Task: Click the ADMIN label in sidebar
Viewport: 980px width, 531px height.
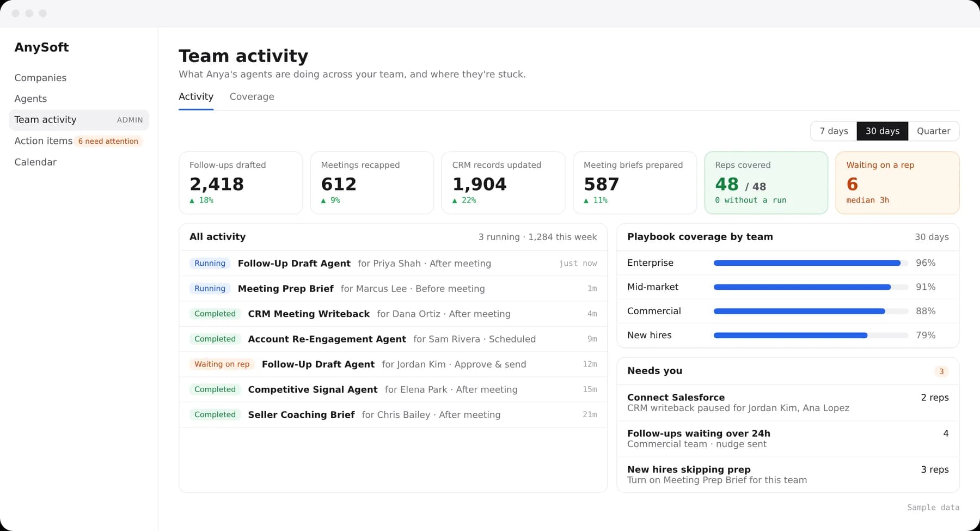Action: pos(130,120)
